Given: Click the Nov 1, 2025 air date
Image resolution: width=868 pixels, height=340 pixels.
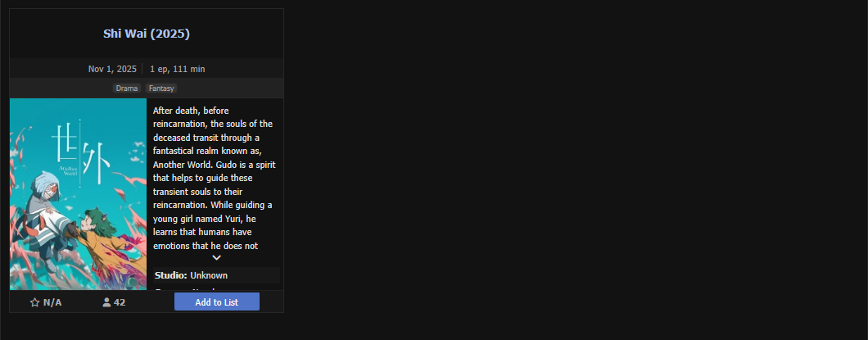Looking at the screenshot, I should [x=112, y=69].
